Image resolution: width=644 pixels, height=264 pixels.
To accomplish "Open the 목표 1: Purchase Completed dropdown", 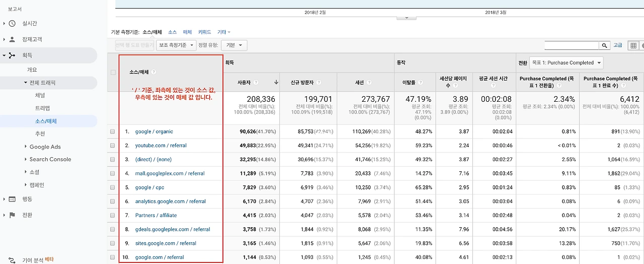I will (x=566, y=63).
